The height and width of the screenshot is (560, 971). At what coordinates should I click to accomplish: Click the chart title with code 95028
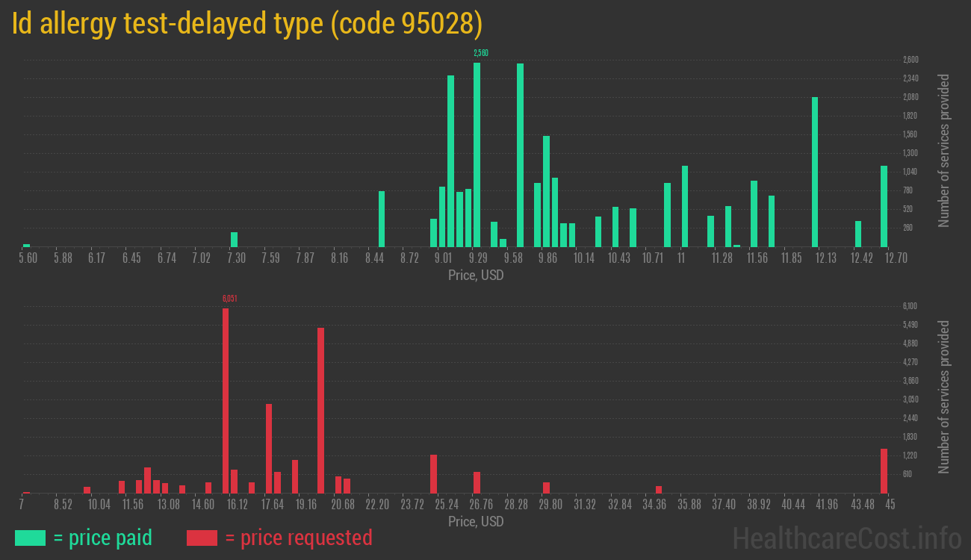point(247,24)
